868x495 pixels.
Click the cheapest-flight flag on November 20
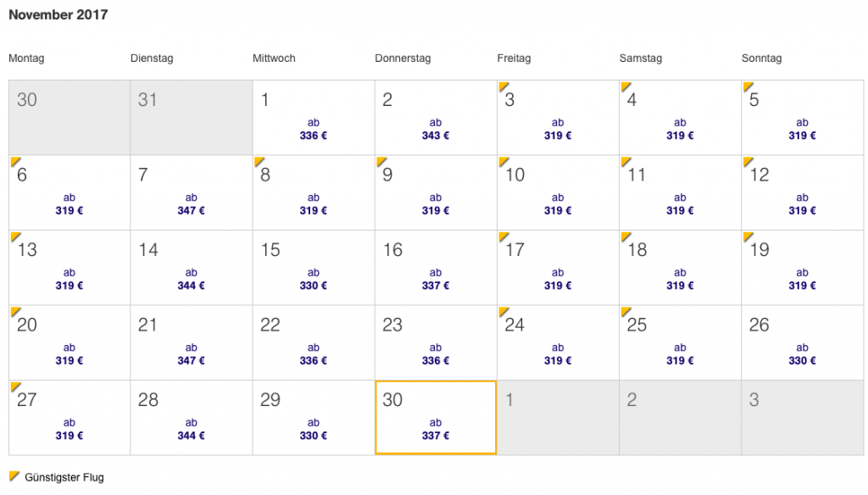(x=15, y=312)
